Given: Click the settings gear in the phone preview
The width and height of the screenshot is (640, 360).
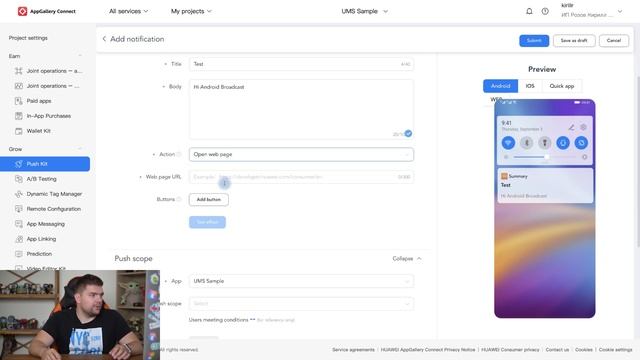Looking at the screenshot, I should 583,127.
